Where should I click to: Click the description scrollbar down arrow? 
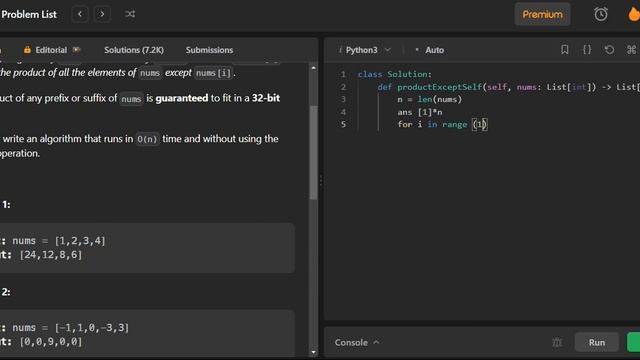[x=313, y=352]
